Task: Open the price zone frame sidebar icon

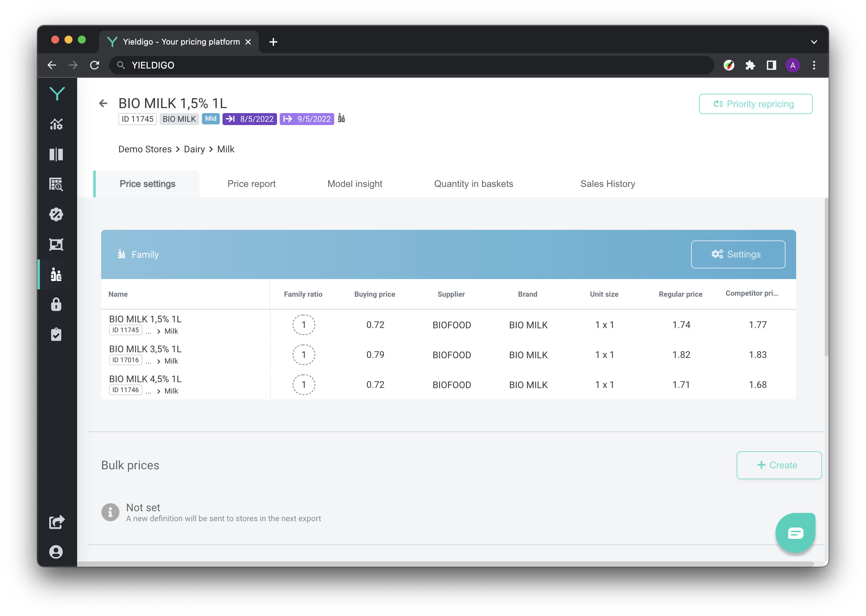Action: coord(56,245)
